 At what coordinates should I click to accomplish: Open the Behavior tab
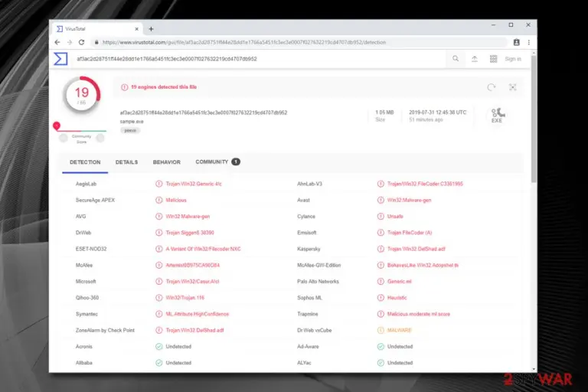166,162
